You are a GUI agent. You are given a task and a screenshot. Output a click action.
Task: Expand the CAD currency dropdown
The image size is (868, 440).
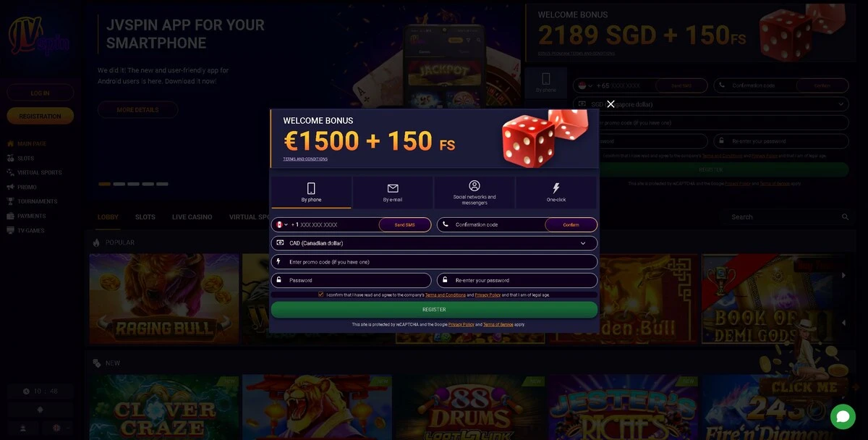click(x=434, y=243)
